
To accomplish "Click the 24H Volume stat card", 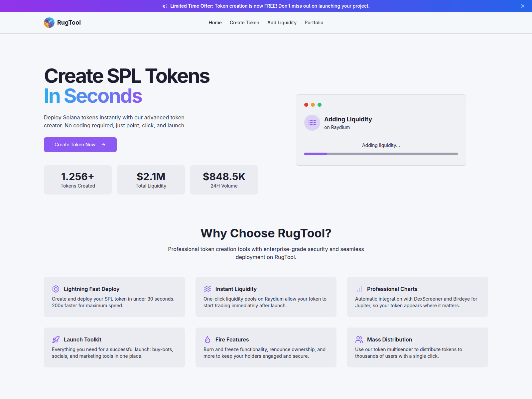I will pos(224,180).
